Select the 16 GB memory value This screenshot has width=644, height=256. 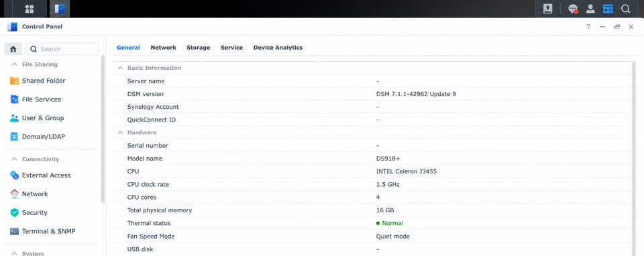click(385, 210)
